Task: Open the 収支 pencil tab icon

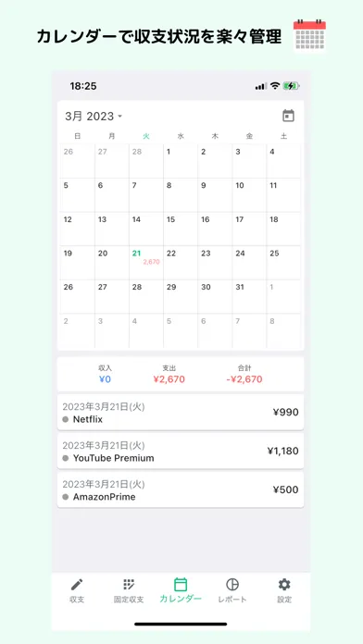Action: point(77,585)
